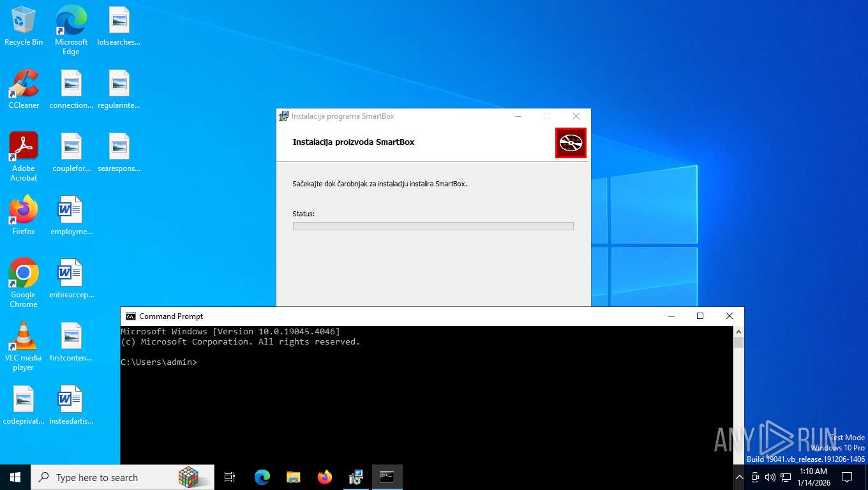Select the lotsearches image file on desktop
This screenshot has width=868, height=490.
(x=119, y=27)
